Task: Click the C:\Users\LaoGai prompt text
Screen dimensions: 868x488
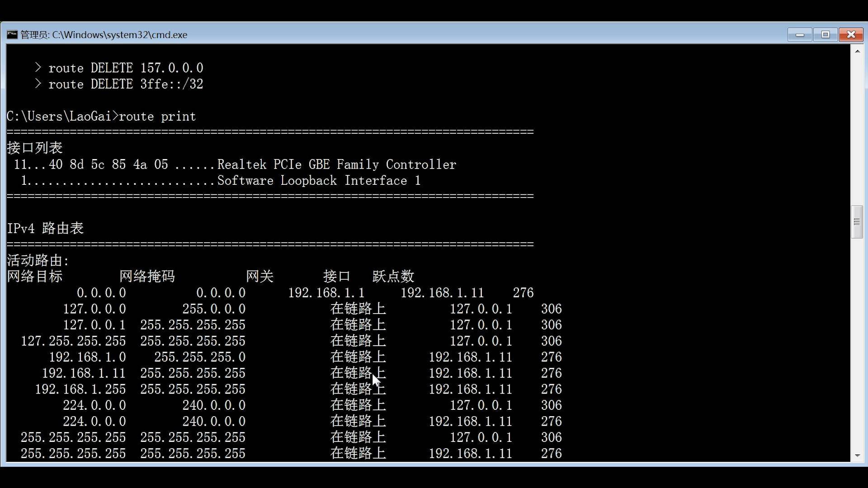Action: point(62,117)
